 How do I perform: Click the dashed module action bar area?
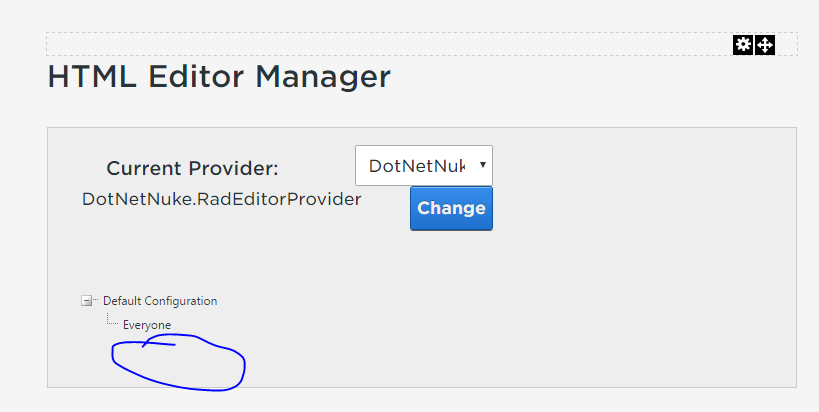[x=387, y=44]
